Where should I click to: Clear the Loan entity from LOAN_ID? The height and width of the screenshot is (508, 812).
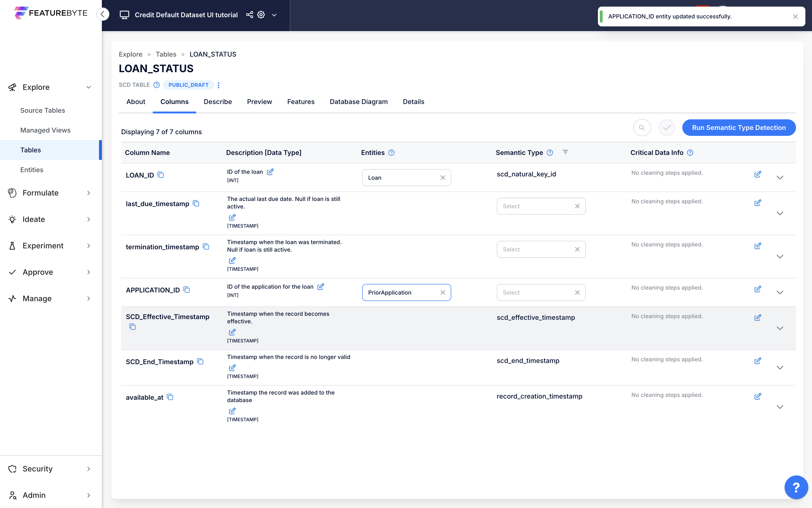443,177
